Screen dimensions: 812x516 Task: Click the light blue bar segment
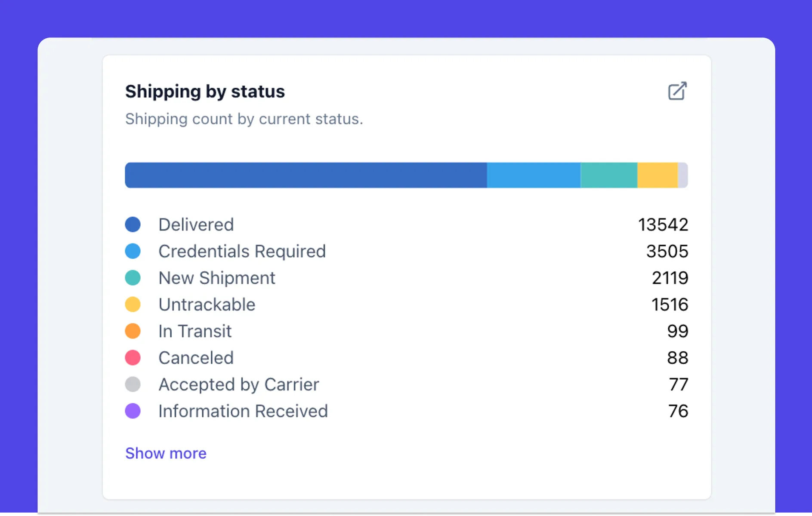click(534, 175)
